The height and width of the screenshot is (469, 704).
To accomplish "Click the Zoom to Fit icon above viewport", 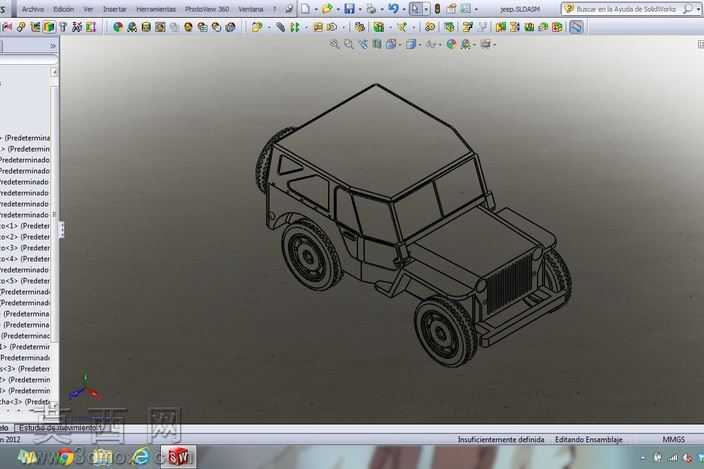I will coord(334,44).
